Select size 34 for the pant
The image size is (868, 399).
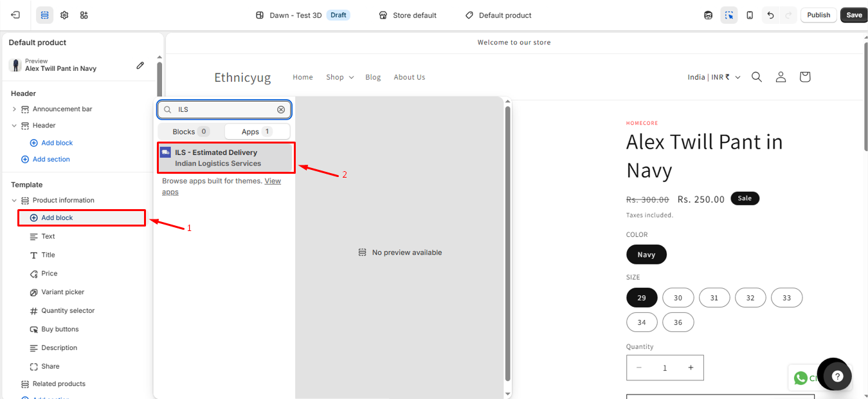coord(642,322)
